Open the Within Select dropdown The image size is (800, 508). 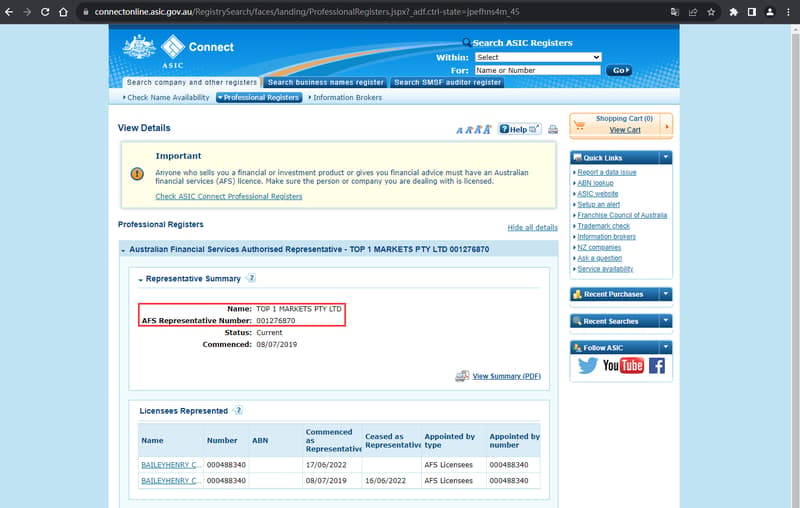pyautogui.click(x=538, y=57)
